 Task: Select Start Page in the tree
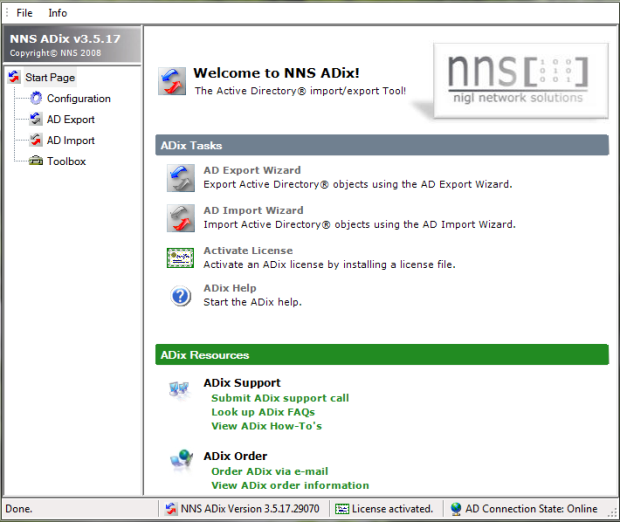[50, 77]
